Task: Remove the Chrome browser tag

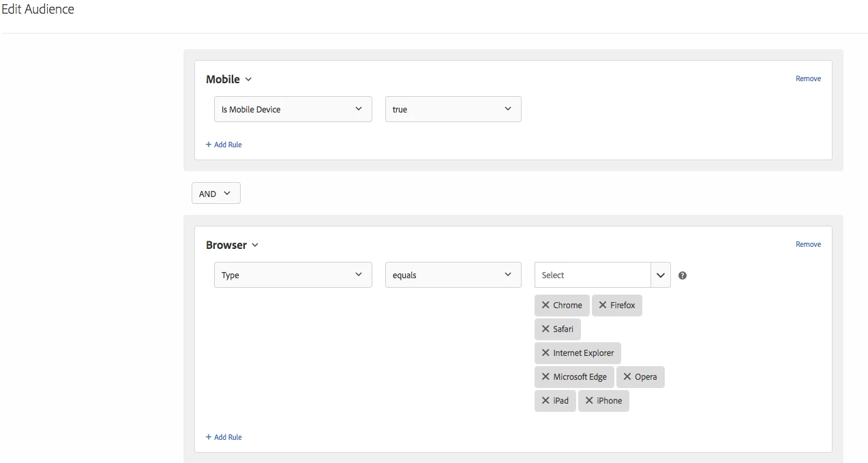Action: coord(545,305)
